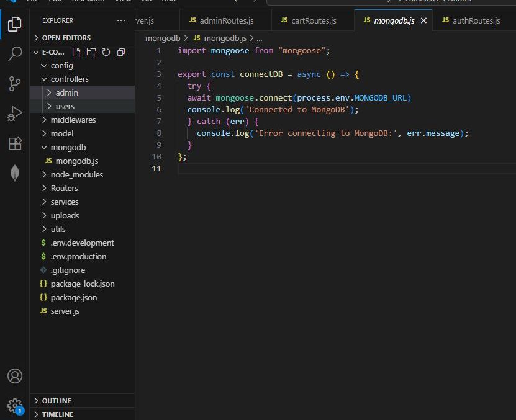The width and height of the screenshot is (516, 420).
Task: Open mongodb.js in the file tree
Action: coord(82,161)
